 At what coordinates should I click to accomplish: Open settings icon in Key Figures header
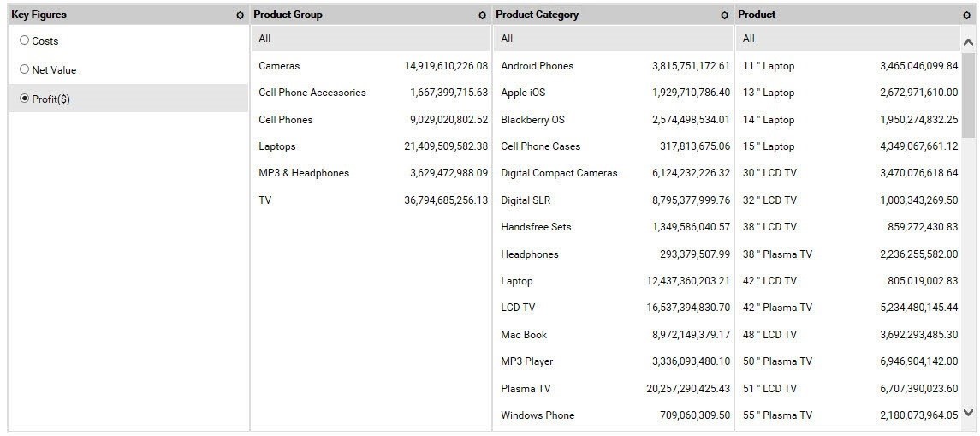(241, 15)
